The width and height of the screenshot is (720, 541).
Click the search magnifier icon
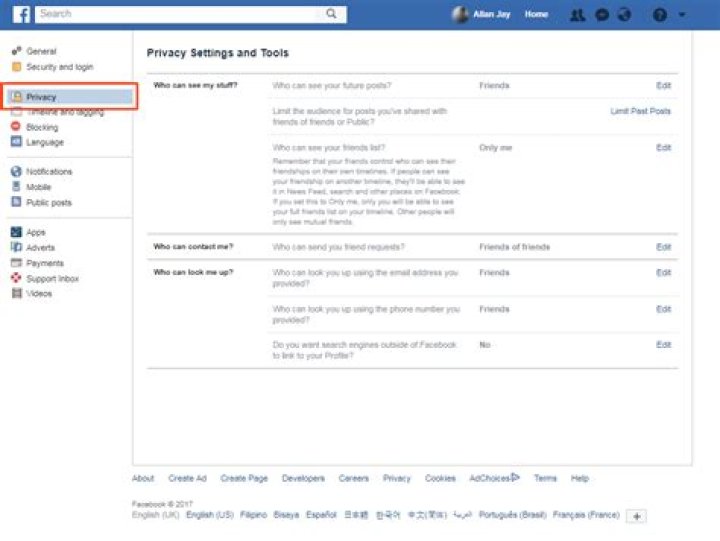pyautogui.click(x=331, y=14)
